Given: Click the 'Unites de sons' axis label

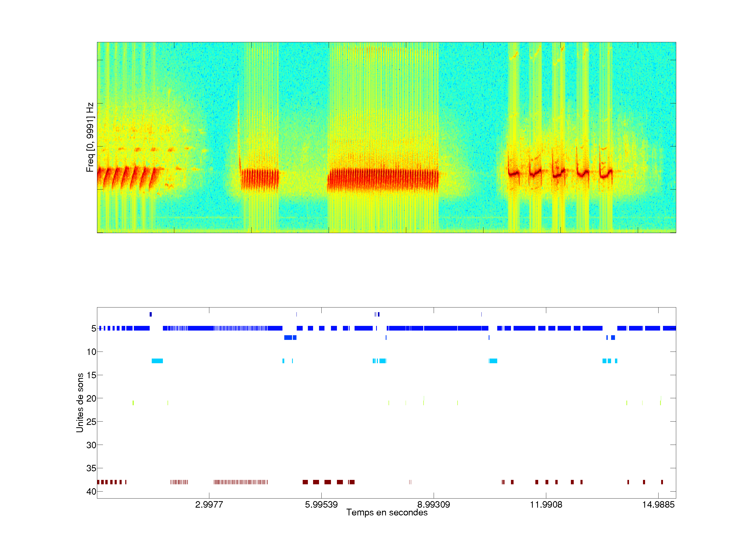Looking at the screenshot, I should click(x=80, y=402).
